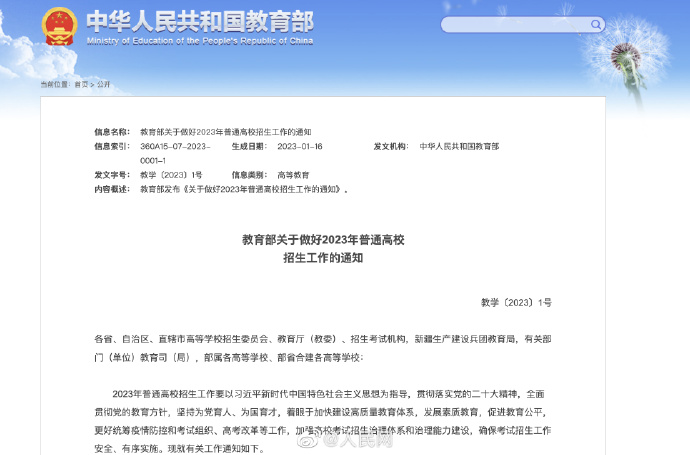
Task: Click the search magnifier icon
Action: point(595,25)
